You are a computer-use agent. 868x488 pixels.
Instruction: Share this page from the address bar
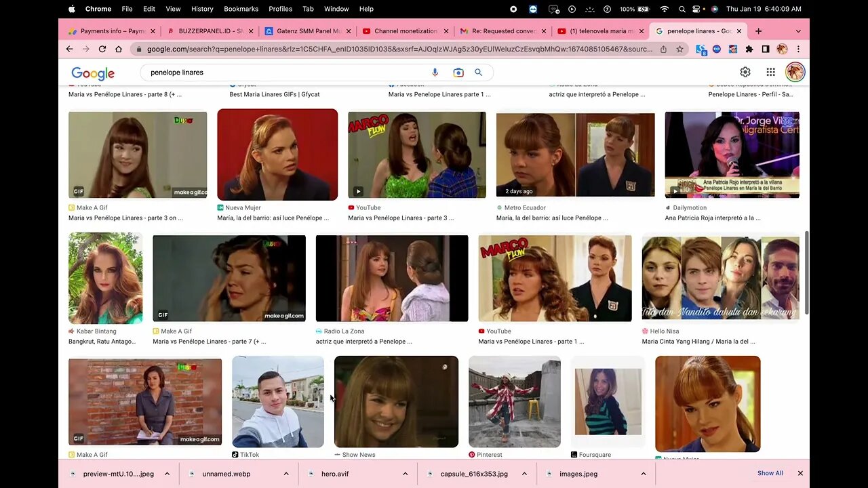coord(663,49)
